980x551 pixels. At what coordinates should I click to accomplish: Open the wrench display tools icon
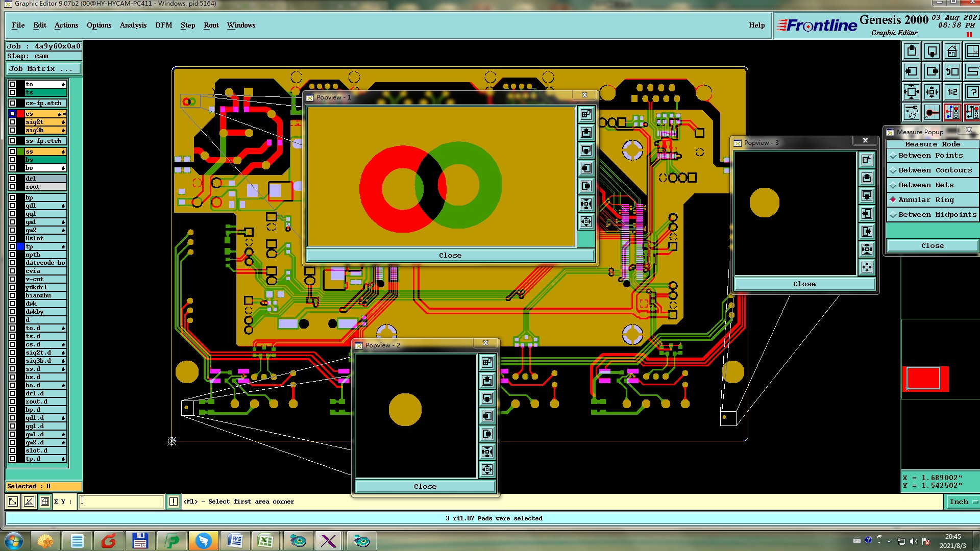912,112
